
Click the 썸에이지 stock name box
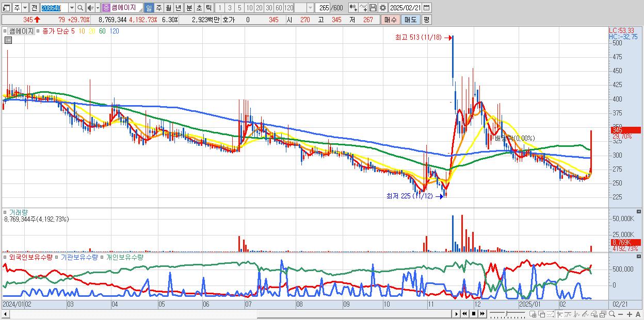[x=127, y=8]
